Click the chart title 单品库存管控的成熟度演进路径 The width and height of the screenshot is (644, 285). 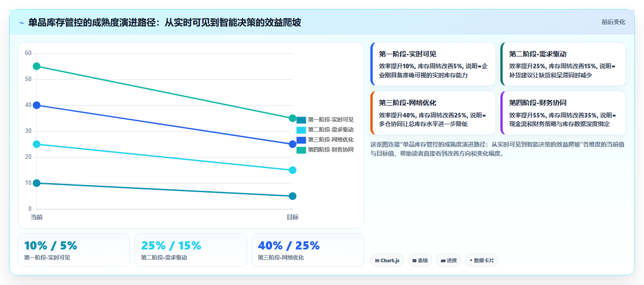tap(165, 22)
